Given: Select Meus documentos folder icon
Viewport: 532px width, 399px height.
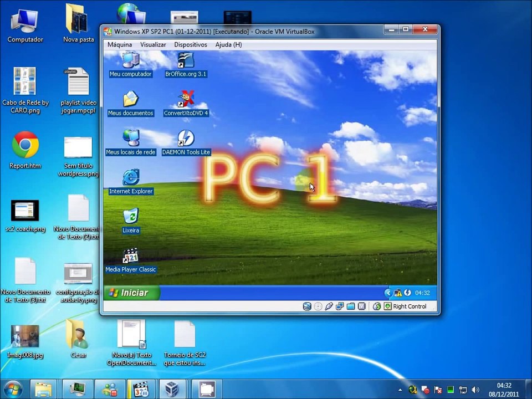Looking at the screenshot, I should click(131, 104).
